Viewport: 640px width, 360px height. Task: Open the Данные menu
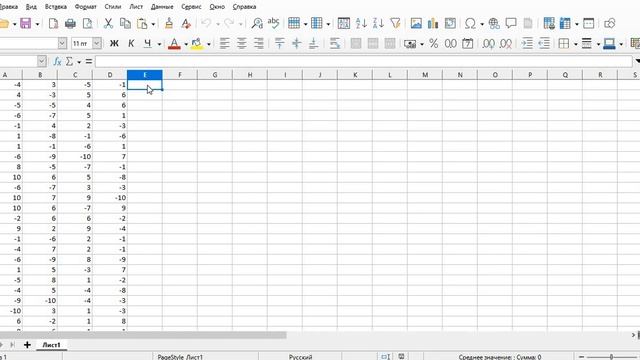click(x=162, y=7)
